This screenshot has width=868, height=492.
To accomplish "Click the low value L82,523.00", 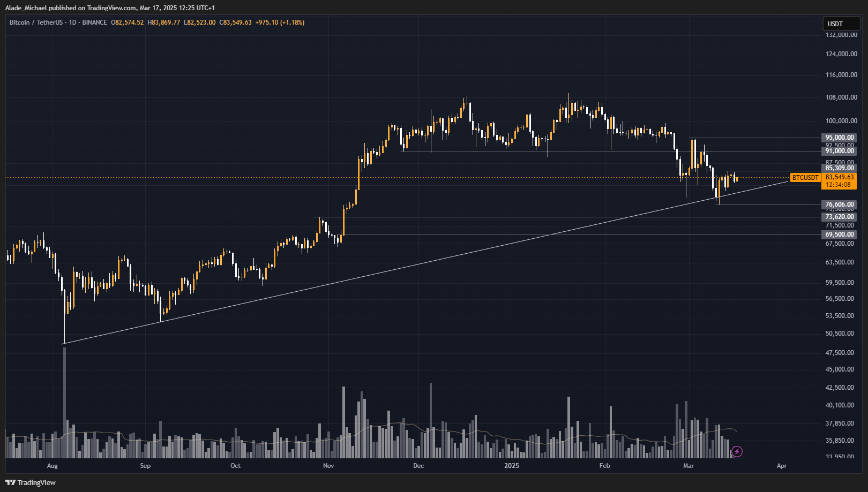I will pos(199,22).
